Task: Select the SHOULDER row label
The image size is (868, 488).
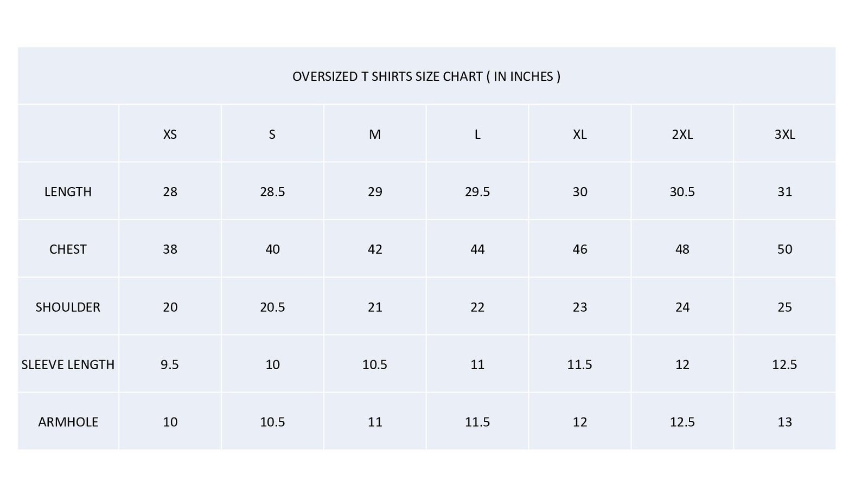Action: tap(68, 307)
